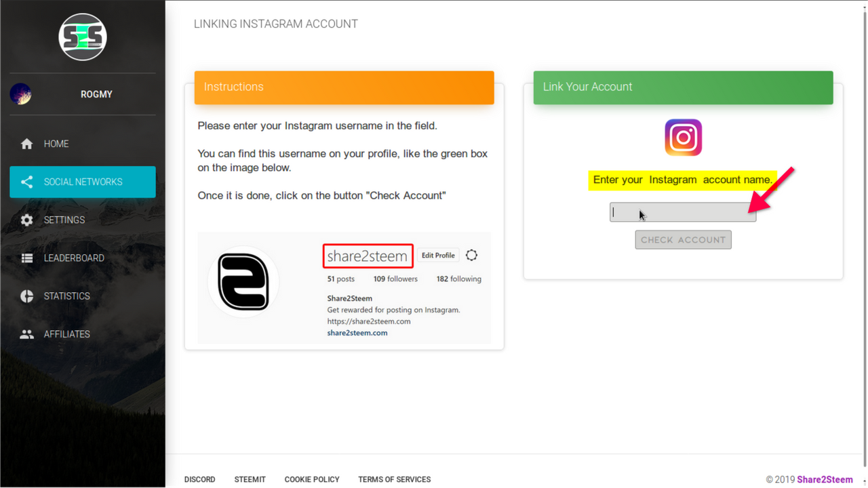Click the Enter your Instagram account name label

point(682,180)
